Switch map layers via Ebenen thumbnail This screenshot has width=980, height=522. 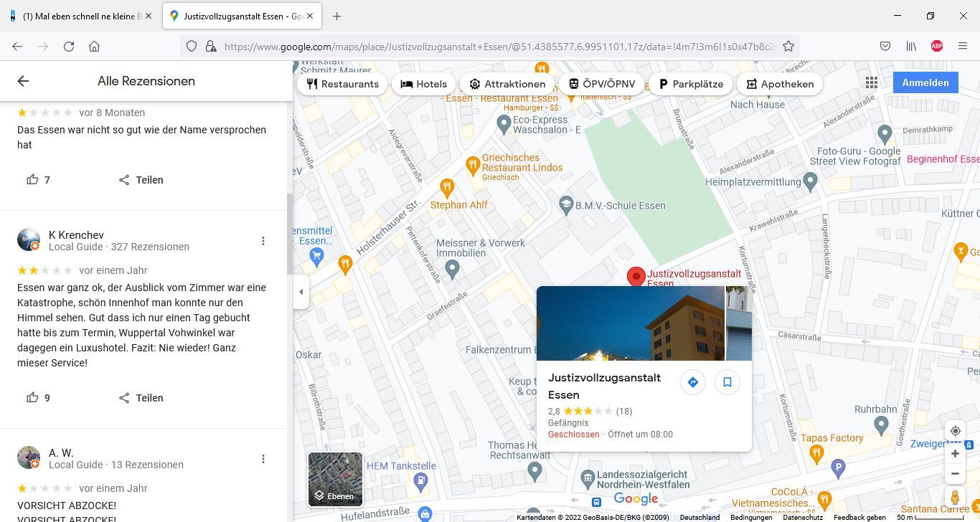pyautogui.click(x=335, y=479)
